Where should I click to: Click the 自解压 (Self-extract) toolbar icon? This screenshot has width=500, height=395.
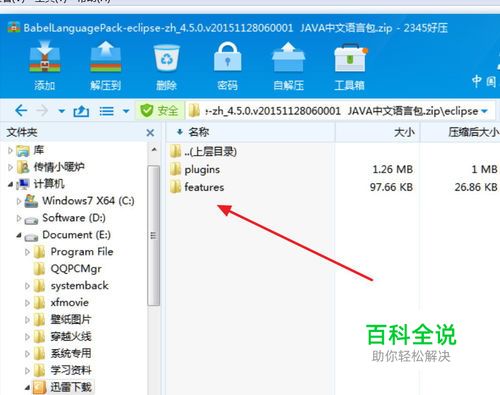tap(288, 57)
